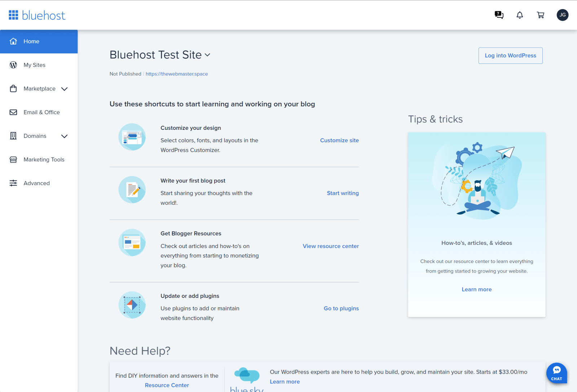Click the How-to's, articles, & videos heading
Viewport: 577px width, 392px height.
pyautogui.click(x=477, y=243)
